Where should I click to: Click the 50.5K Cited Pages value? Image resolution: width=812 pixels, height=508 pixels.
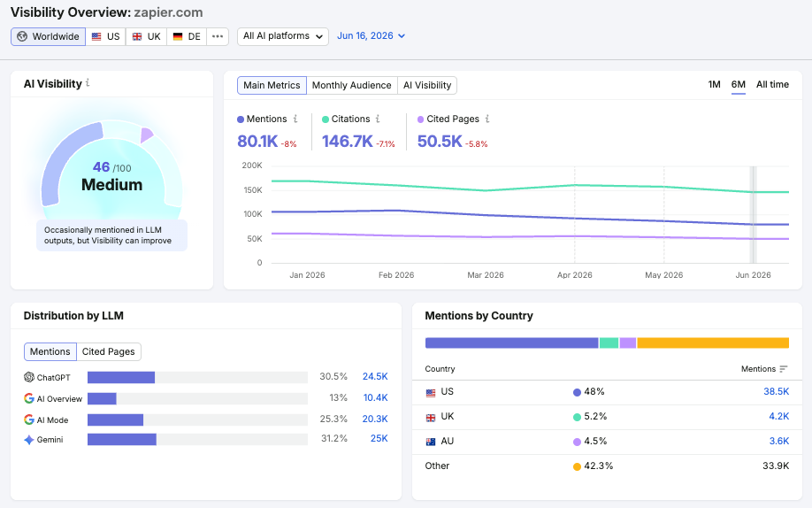pyautogui.click(x=440, y=141)
